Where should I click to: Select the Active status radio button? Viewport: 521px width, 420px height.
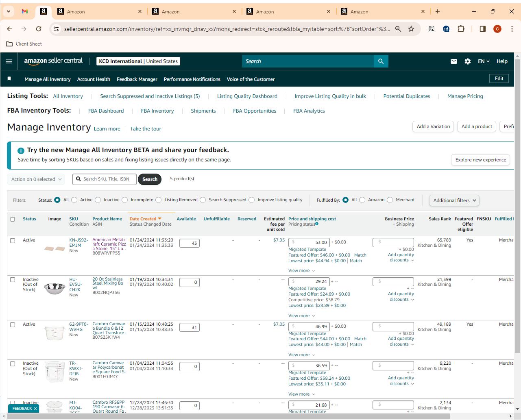point(74,200)
